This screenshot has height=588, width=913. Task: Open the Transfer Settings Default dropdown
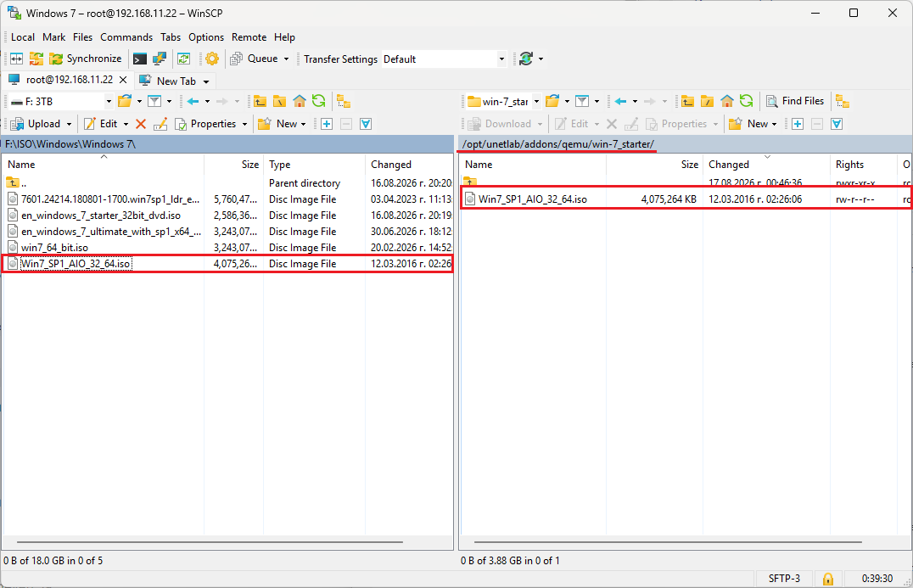(444, 59)
